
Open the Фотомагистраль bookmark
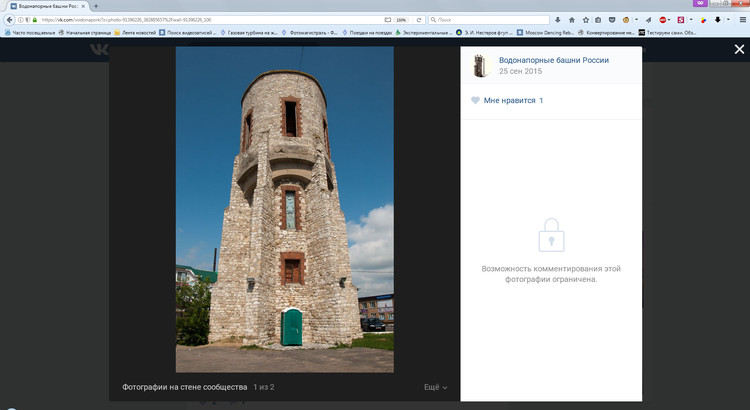pyautogui.click(x=309, y=33)
